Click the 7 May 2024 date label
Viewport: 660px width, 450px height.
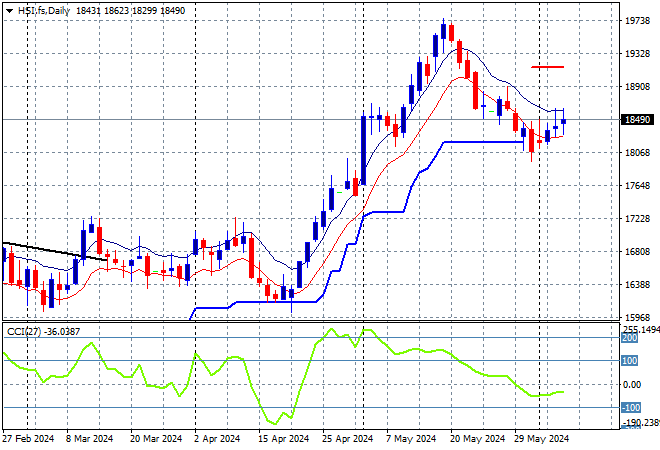412,439
